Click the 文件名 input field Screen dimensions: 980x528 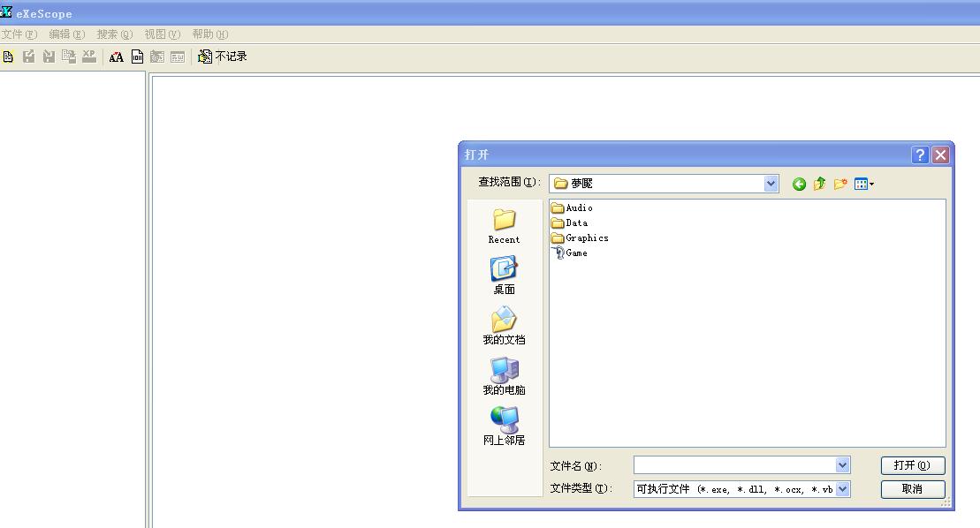(735, 465)
